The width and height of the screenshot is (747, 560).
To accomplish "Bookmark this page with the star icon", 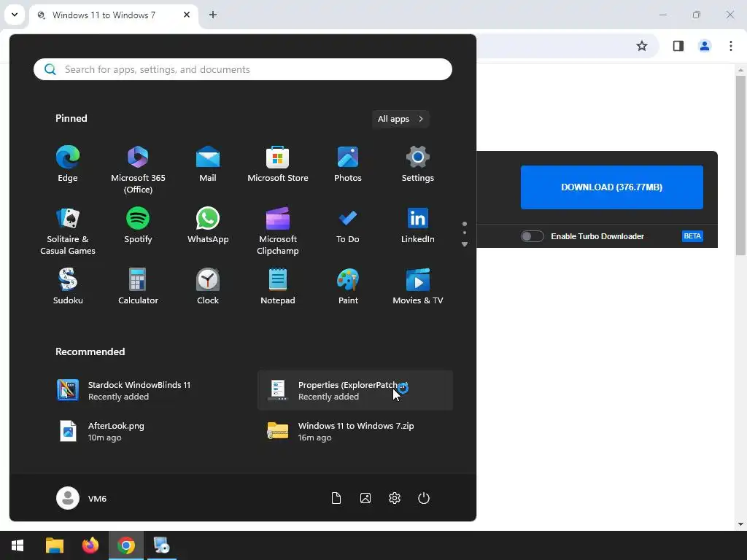I will (642, 46).
